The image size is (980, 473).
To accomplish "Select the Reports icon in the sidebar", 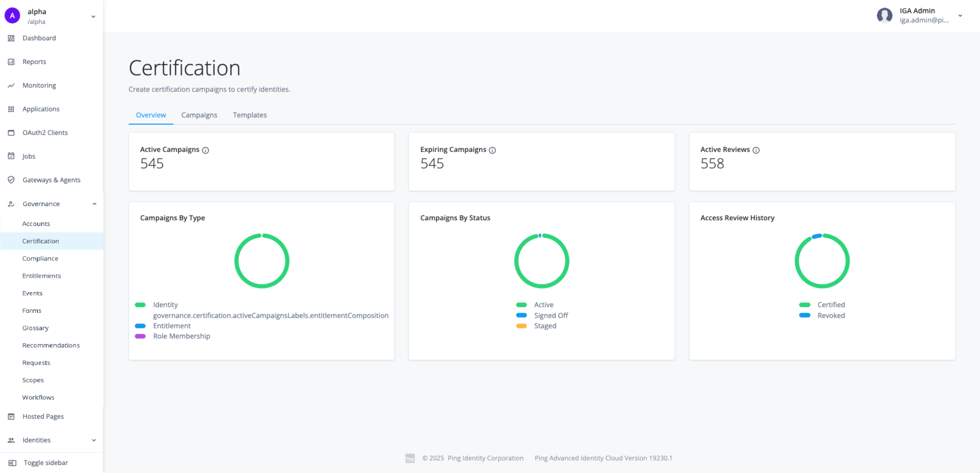I will pos(11,62).
